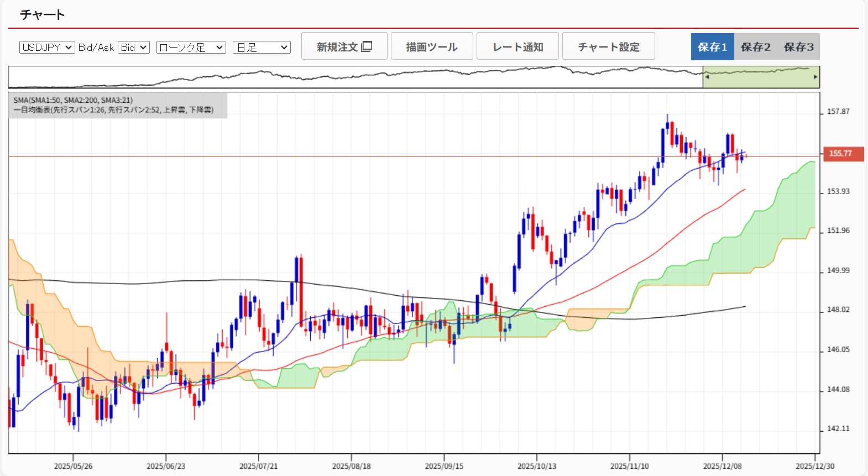
Task: Expand the 日足 timeframe dropdown
Action: (x=262, y=48)
